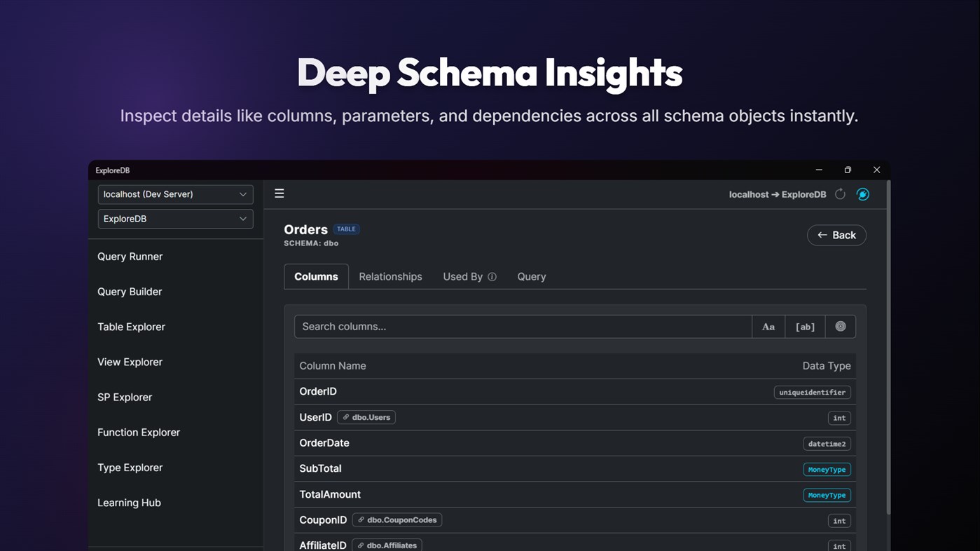Toggle the Aa match case search option

point(768,327)
